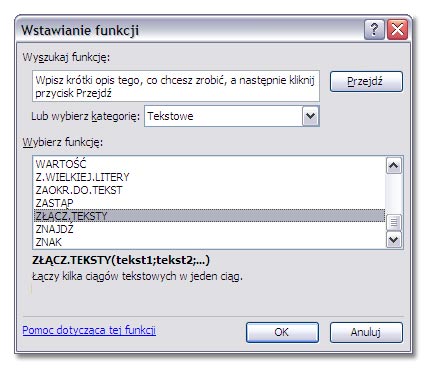Screen dimensions: 427x368
Task: Close the Wstawianie funkcji dialog
Action: pyautogui.click(x=398, y=30)
